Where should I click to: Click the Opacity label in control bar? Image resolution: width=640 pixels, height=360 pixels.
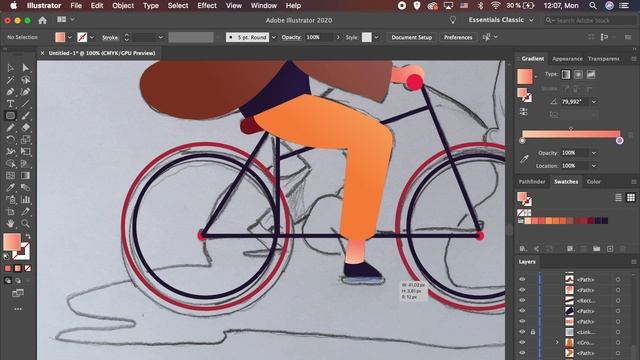291,37
